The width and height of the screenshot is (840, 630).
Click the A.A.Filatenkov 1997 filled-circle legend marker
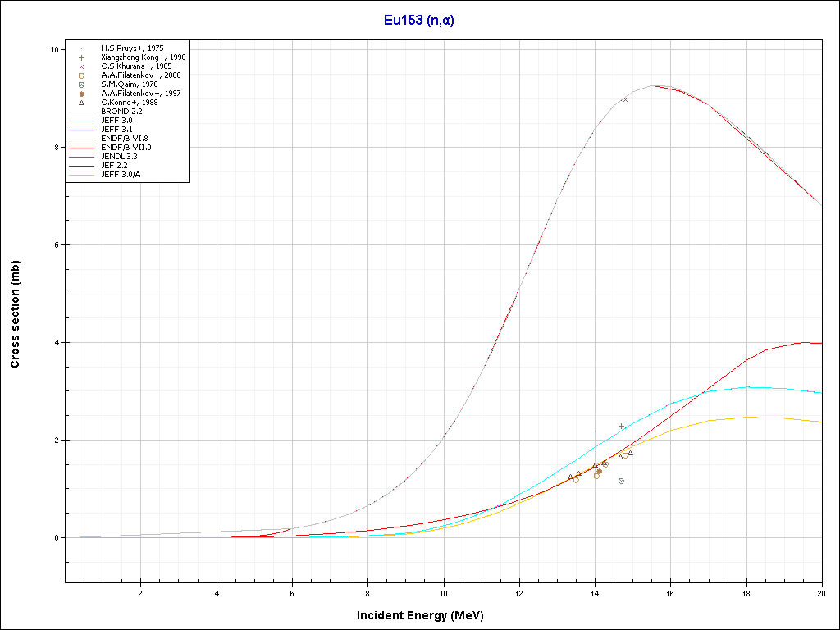(81, 94)
